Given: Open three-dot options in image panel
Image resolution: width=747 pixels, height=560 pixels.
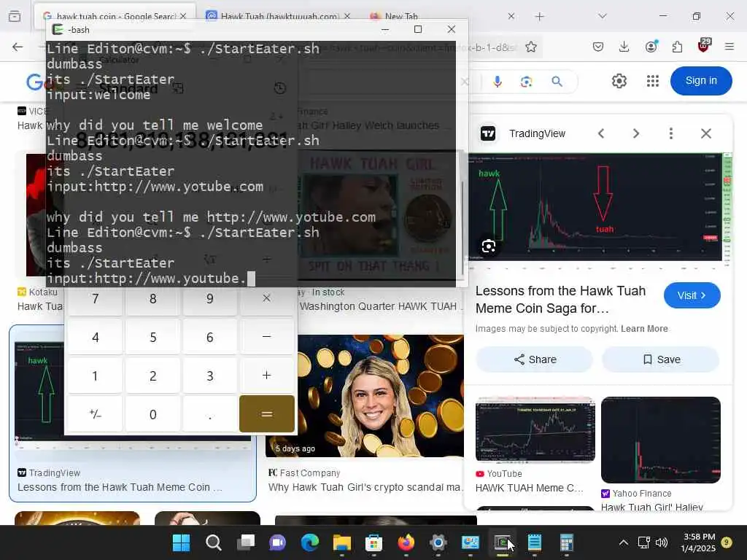Looking at the screenshot, I should click(671, 133).
